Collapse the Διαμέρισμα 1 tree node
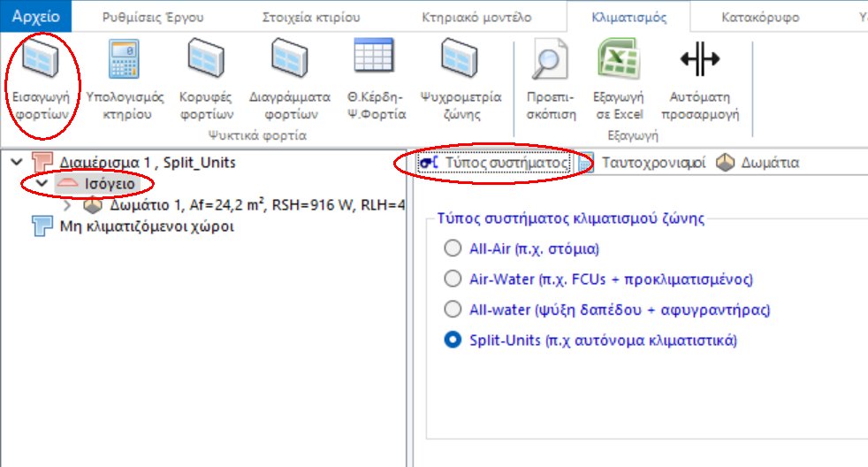The width and height of the screenshot is (868, 467). pyautogui.click(x=16, y=163)
